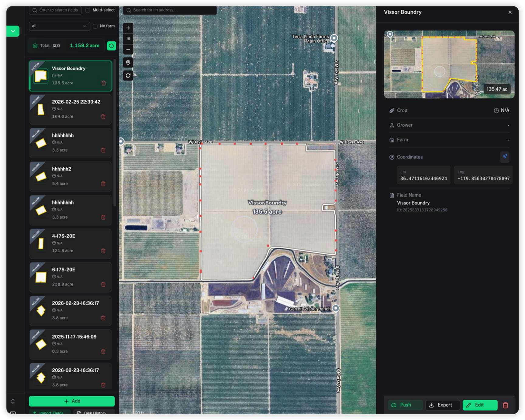Click the map location pin tool

point(128,63)
